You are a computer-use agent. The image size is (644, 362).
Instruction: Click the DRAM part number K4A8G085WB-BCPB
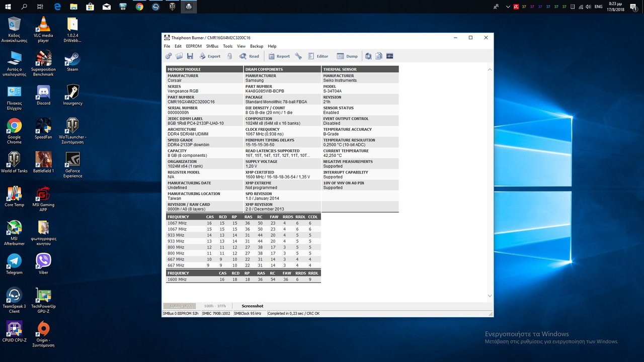tap(265, 91)
